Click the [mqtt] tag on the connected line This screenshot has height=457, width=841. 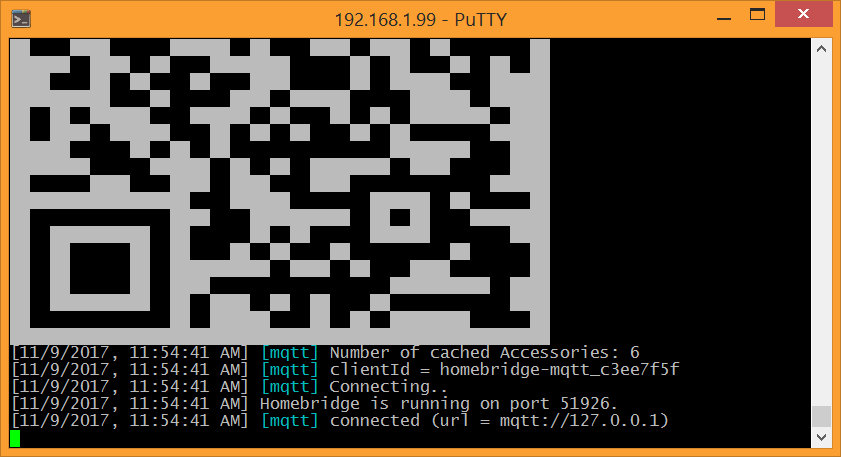(x=290, y=421)
